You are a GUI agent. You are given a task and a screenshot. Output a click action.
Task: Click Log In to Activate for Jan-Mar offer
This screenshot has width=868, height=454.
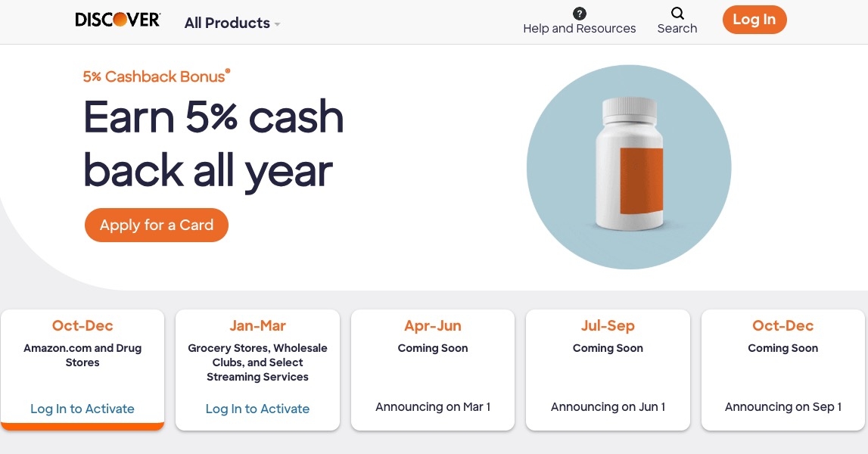pyautogui.click(x=257, y=408)
